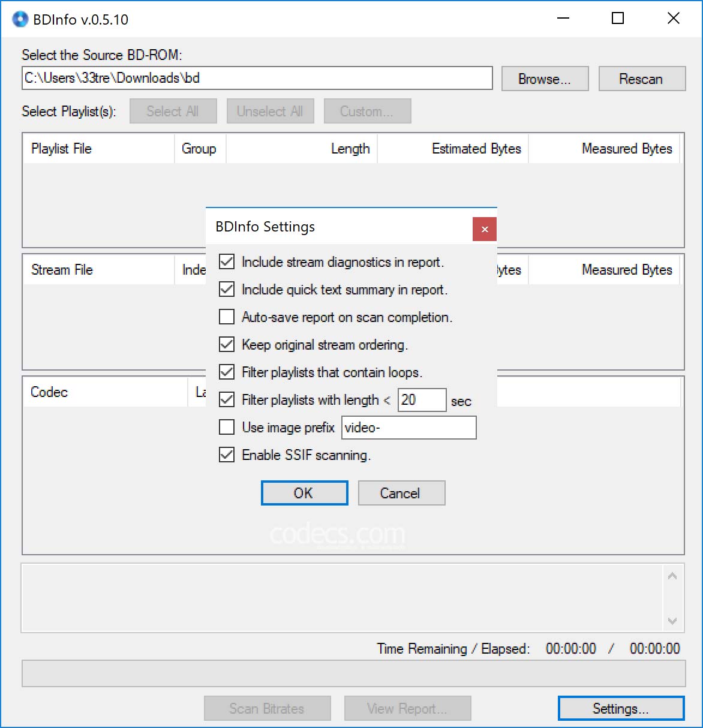This screenshot has width=703, height=728.
Task: Minimize the BDInfo window
Action: [563, 19]
